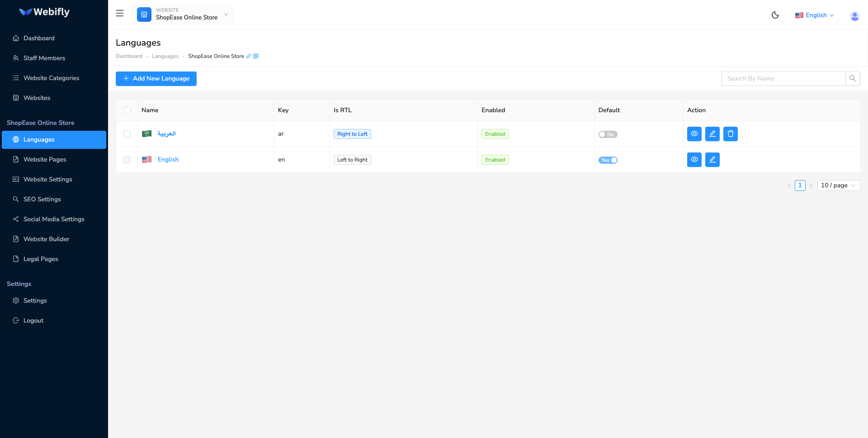Open the English language link in the table
The image size is (868, 438).
tap(168, 159)
